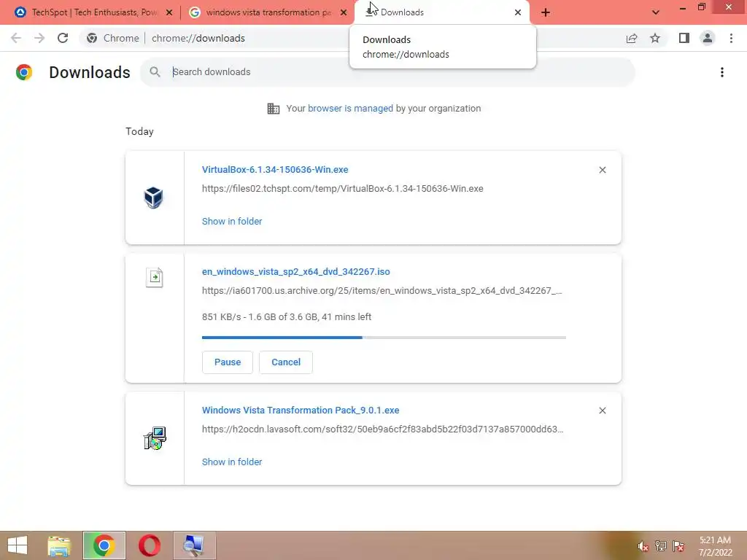Screen dimensions: 747x560
Task: Show VirtualBox installer in folder
Action: [232, 222]
